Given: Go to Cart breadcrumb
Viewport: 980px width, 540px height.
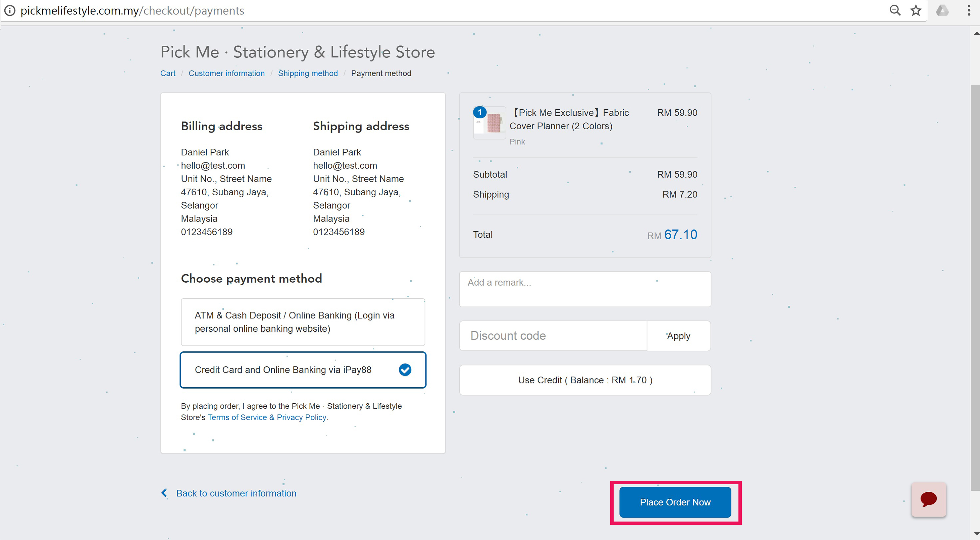Looking at the screenshot, I should point(168,73).
